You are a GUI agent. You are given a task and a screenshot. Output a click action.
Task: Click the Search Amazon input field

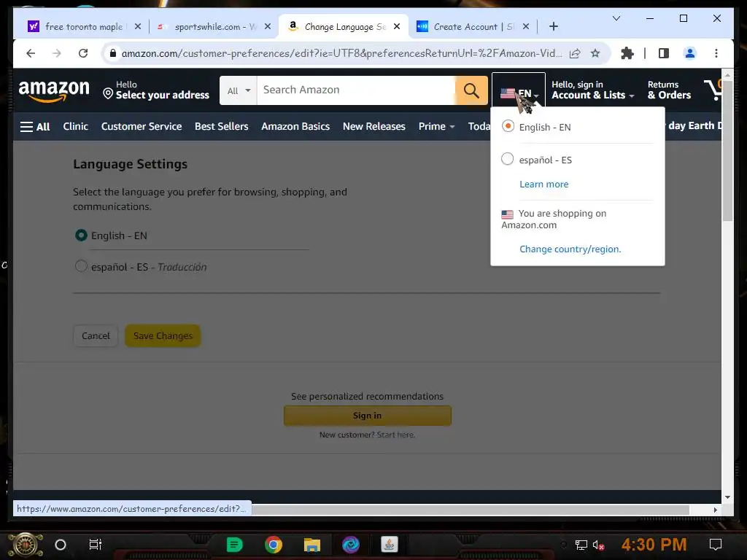[x=356, y=90]
